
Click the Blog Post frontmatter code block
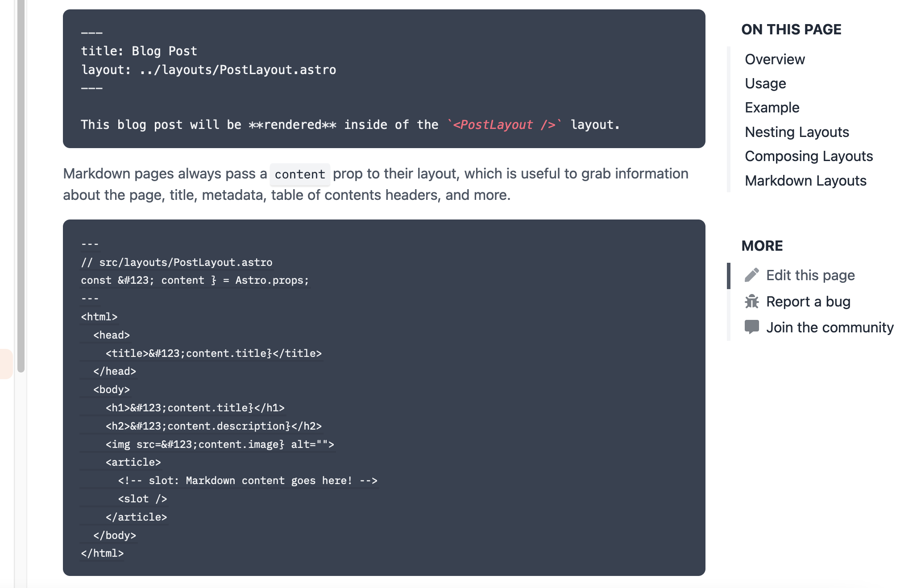coord(384,78)
